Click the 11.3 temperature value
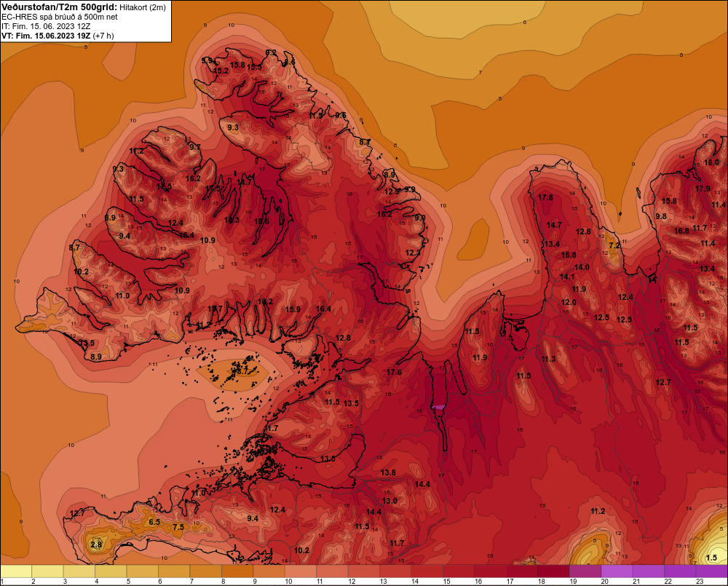728x586 pixels. tap(548, 359)
